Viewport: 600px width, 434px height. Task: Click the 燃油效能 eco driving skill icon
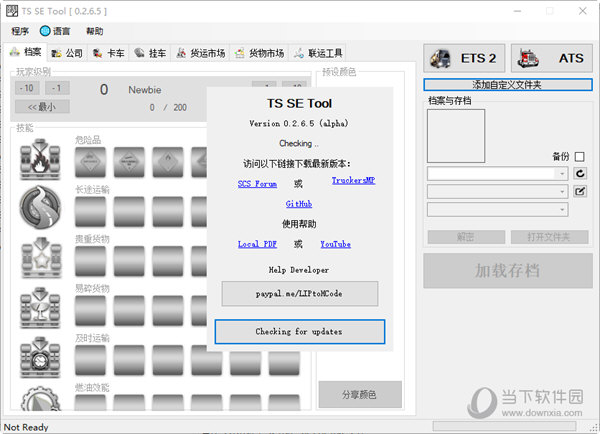pyautogui.click(x=40, y=399)
